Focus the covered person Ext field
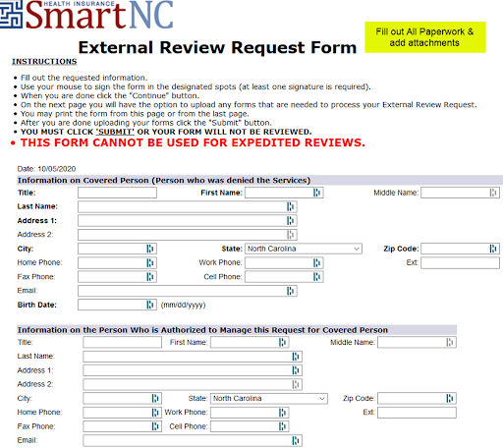This screenshot has height=448, width=503. click(x=460, y=262)
